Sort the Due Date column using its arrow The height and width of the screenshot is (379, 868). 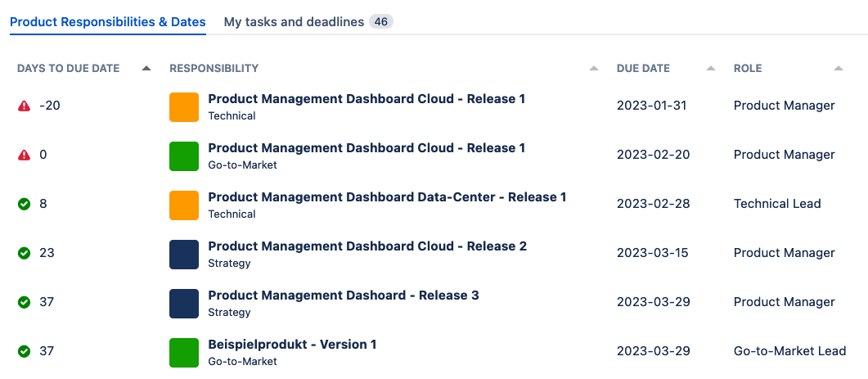(710, 69)
